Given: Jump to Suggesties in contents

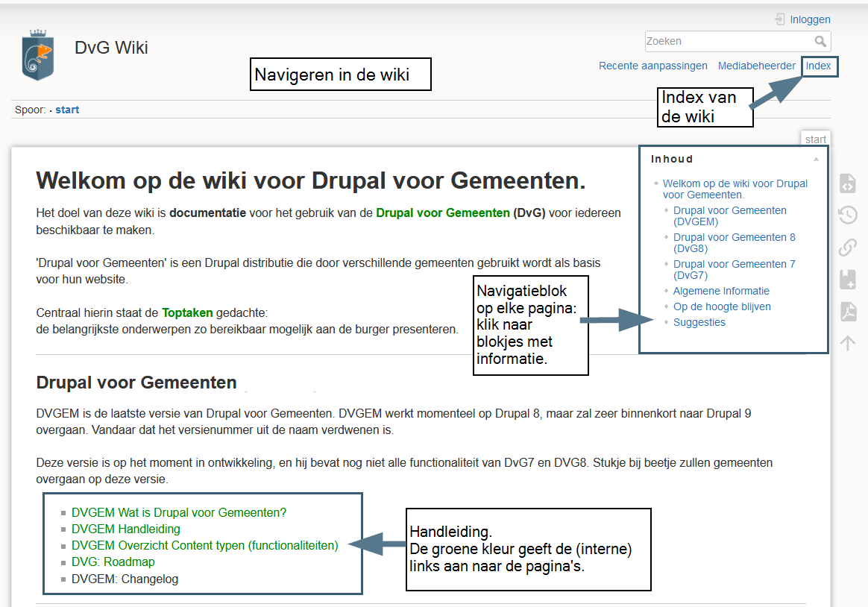Looking at the screenshot, I should [x=699, y=322].
